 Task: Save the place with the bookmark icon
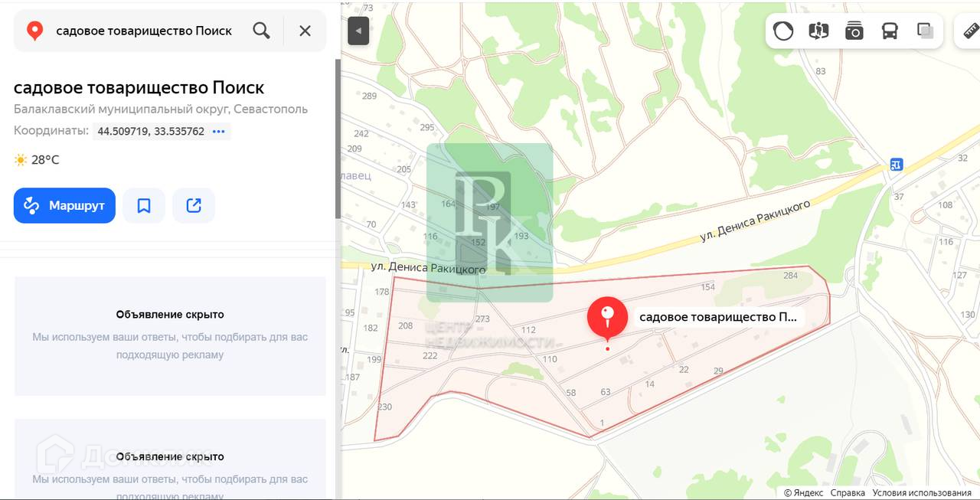point(144,205)
